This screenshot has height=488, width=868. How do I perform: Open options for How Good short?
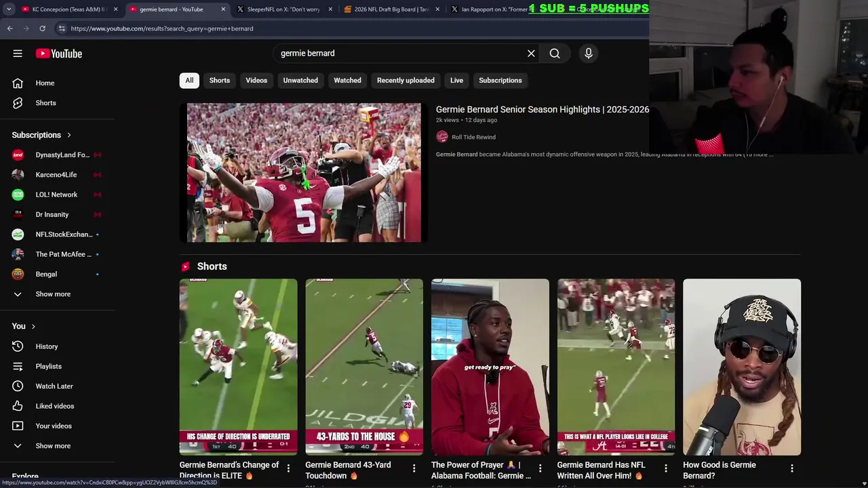(x=792, y=468)
